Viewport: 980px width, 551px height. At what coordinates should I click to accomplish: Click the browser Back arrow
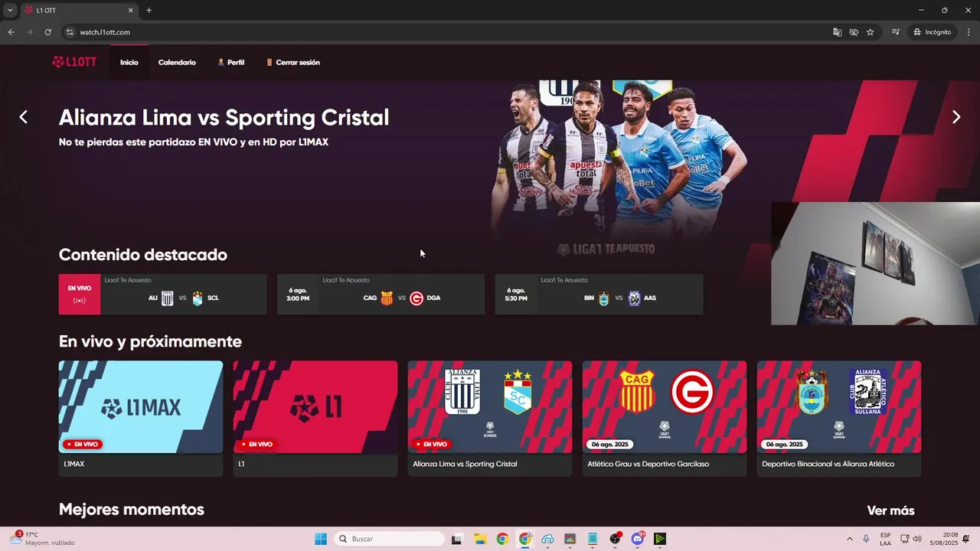(11, 32)
